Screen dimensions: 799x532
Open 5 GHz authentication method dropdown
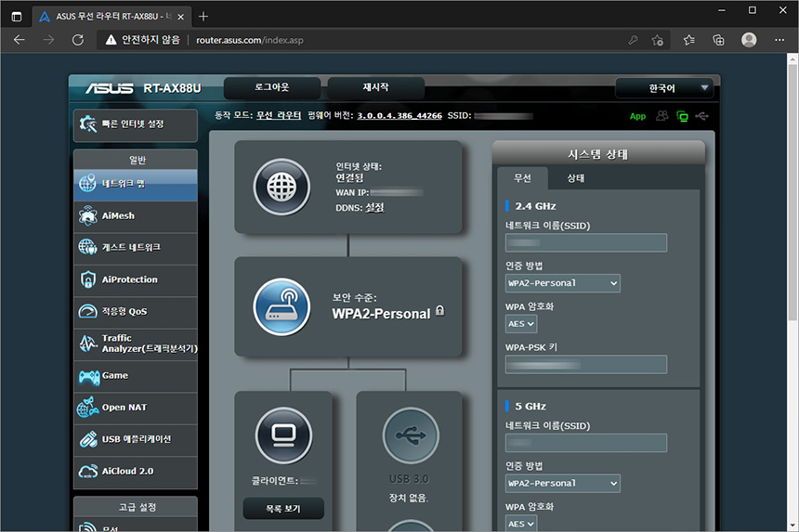(x=563, y=483)
